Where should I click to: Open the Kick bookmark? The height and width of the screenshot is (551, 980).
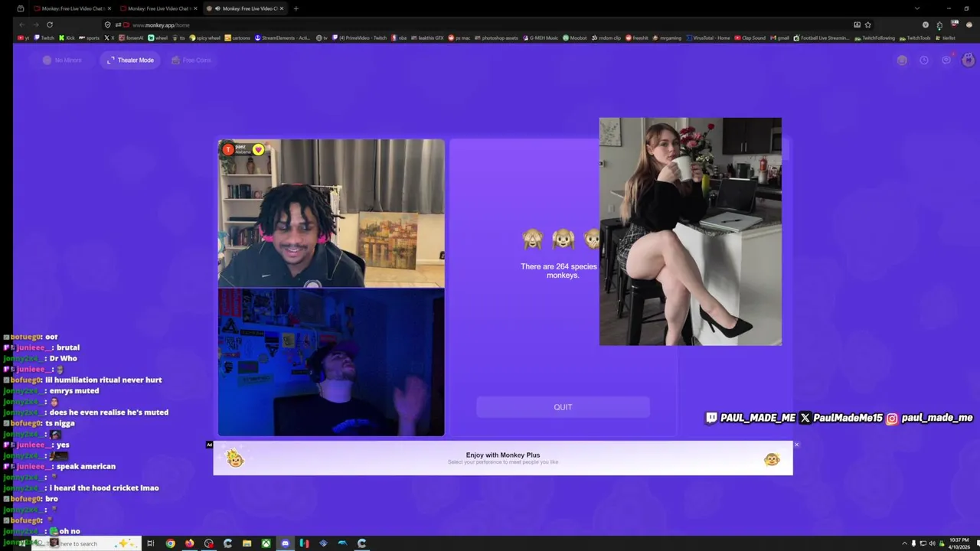tap(67, 37)
